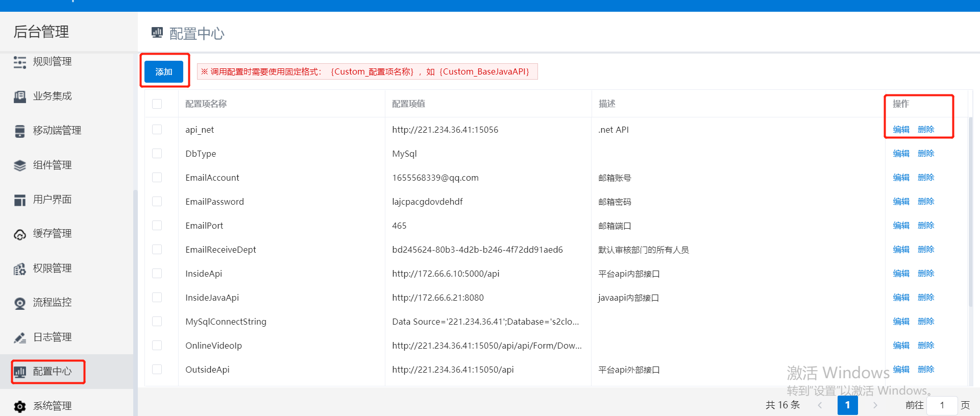The height and width of the screenshot is (416, 980).
Task: Edit the api_net configuration
Action: pyautogui.click(x=901, y=130)
